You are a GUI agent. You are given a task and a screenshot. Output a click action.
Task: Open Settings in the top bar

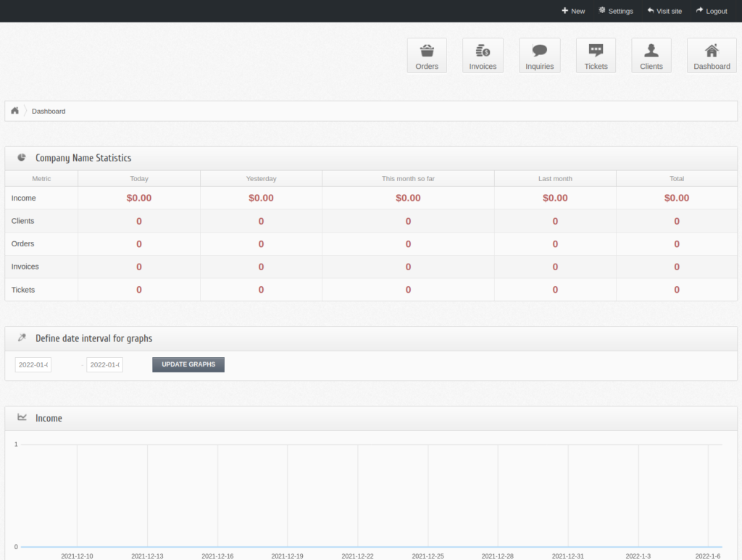(x=615, y=11)
